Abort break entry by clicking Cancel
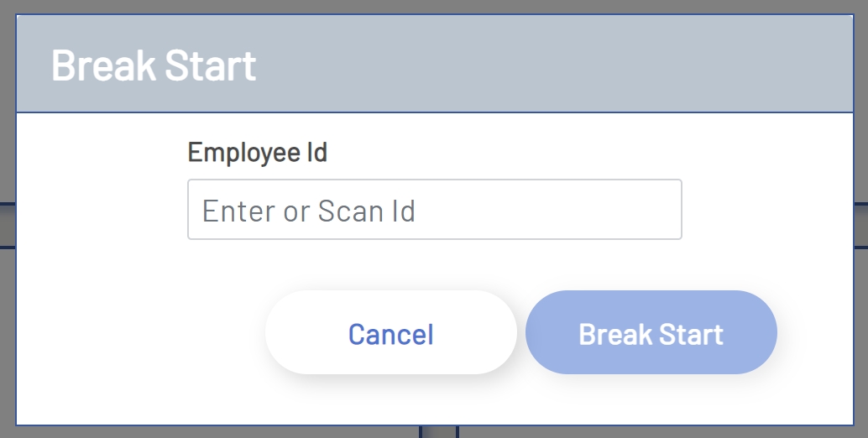 390,333
